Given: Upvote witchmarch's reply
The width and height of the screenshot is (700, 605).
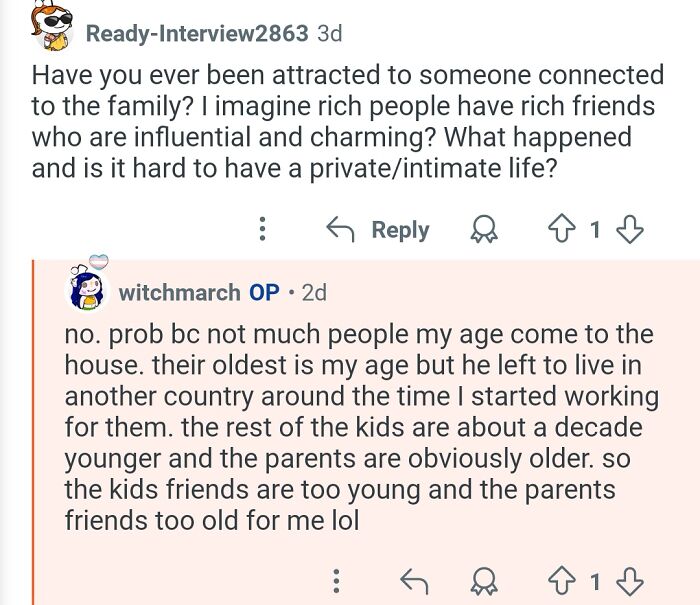Looking at the screenshot, I should point(562,580).
